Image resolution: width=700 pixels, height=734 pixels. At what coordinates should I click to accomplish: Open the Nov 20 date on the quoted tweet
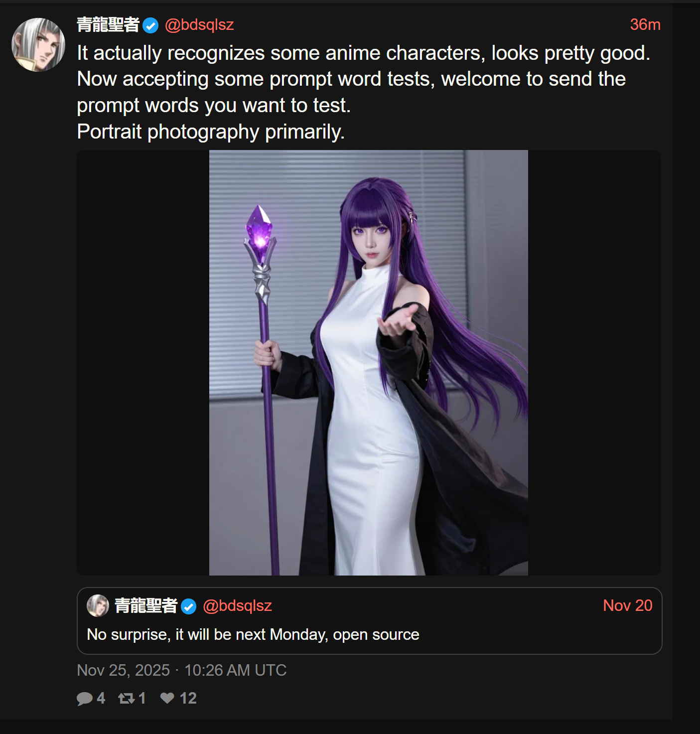(x=628, y=605)
